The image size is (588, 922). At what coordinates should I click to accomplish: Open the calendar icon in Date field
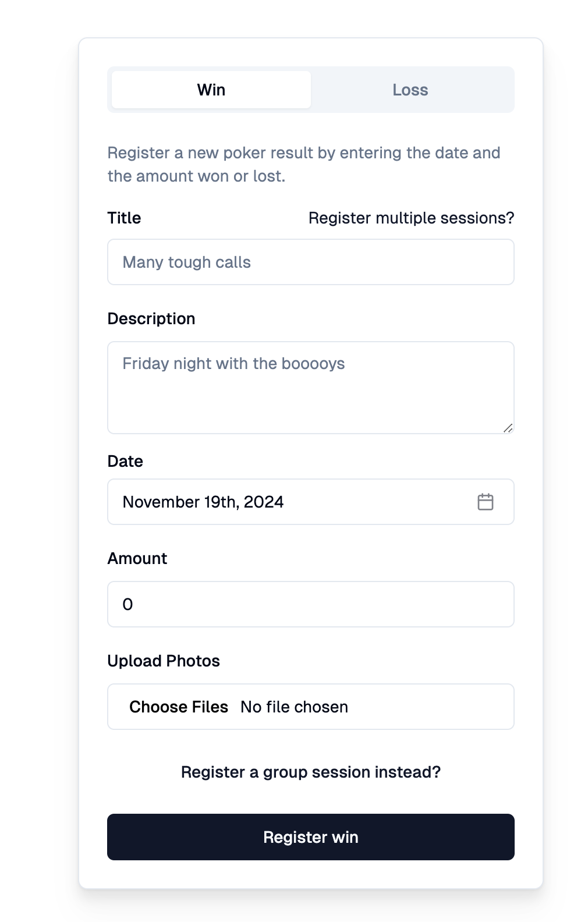coord(485,502)
